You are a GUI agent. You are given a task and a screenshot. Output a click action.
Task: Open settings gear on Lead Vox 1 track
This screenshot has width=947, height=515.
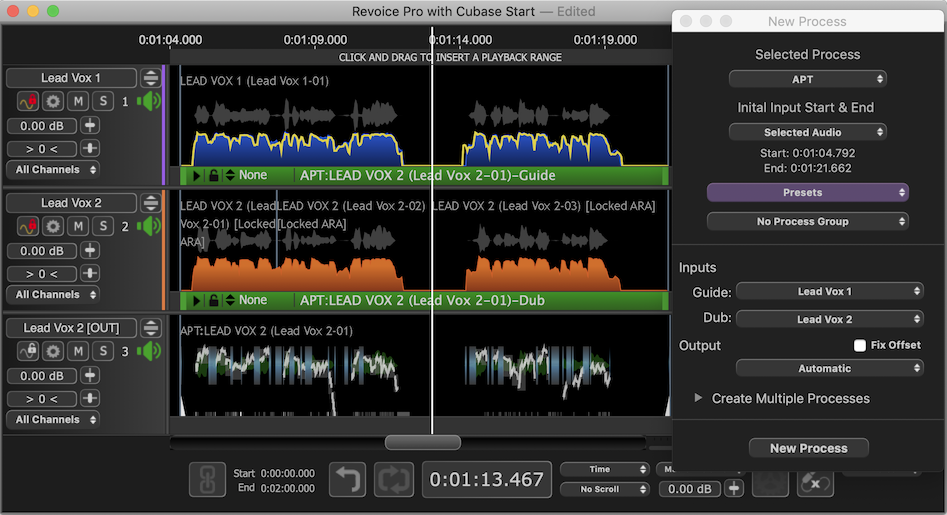pos(53,101)
